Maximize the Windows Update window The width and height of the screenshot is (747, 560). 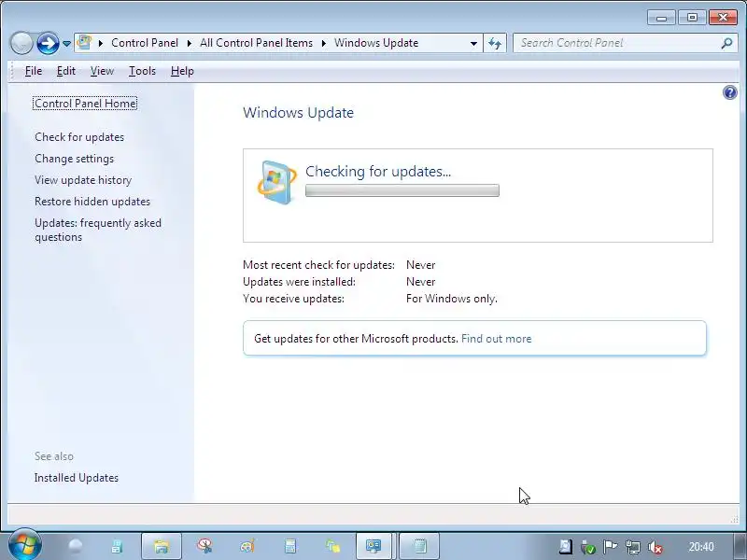(692, 18)
